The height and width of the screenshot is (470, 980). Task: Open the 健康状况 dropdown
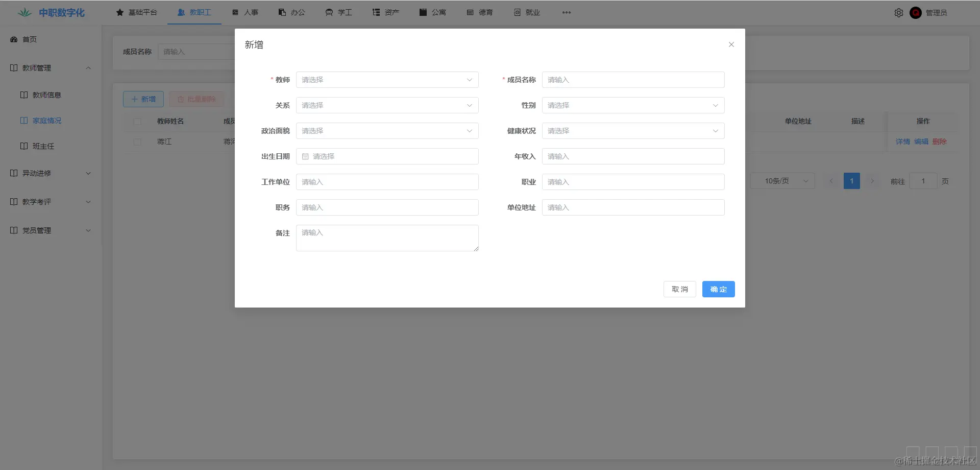[x=633, y=131]
